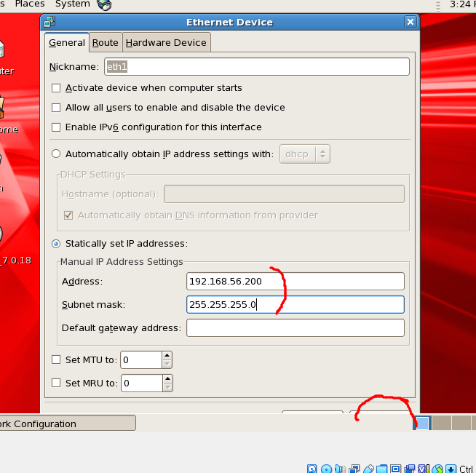Enable IPv6 configuration checkbox
The height and width of the screenshot is (473, 476).
click(x=56, y=127)
